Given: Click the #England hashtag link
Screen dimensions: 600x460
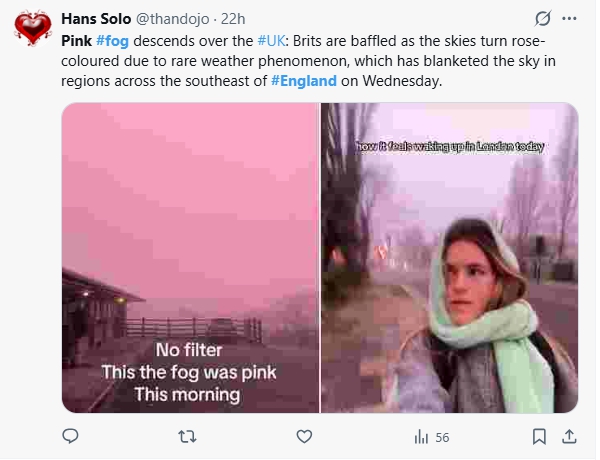Looking at the screenshot, I should pos(304,80).
